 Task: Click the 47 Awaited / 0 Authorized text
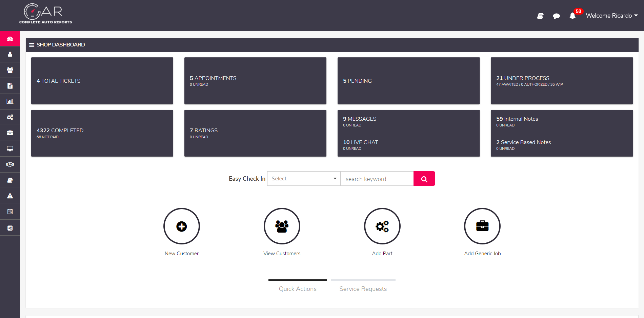529,84
